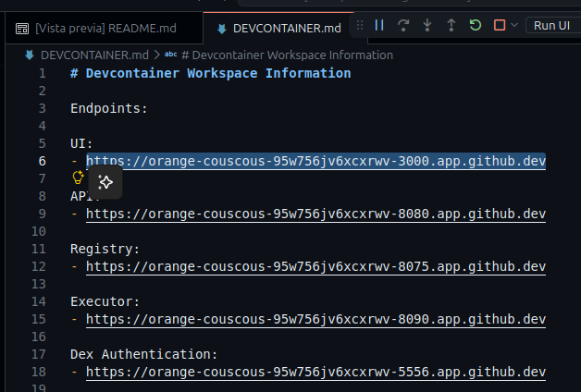The width and height of the screenshot is (581, 392).
Task: Click the UI endpoint link ending -3000
Action: (315, 161)
